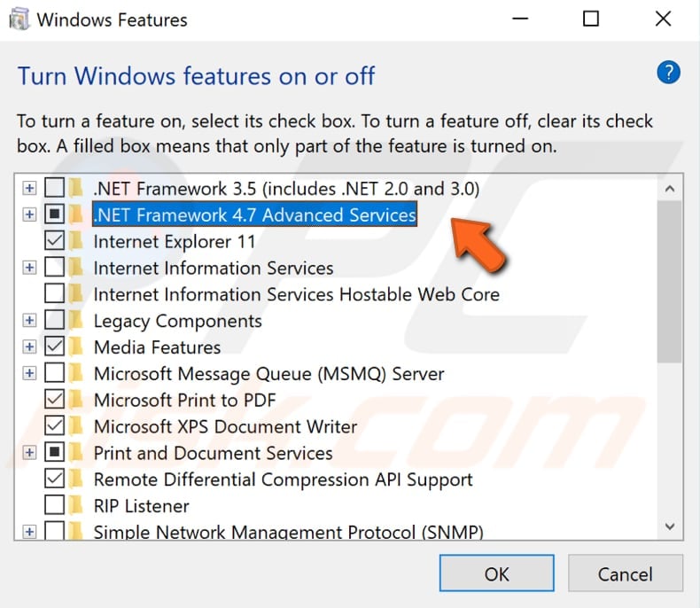Click the vertical scrollbar thumb

(669, 282)
